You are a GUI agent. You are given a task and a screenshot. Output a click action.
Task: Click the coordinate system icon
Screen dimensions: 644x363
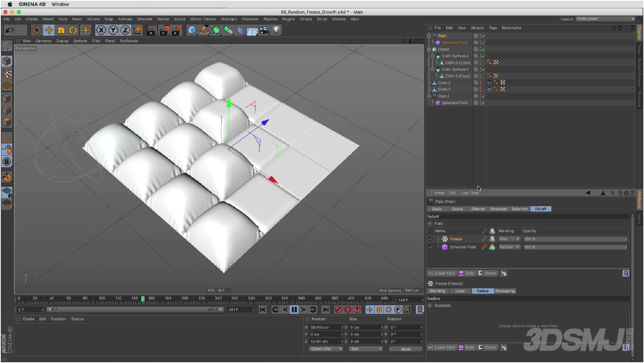(x=138, y=30)
